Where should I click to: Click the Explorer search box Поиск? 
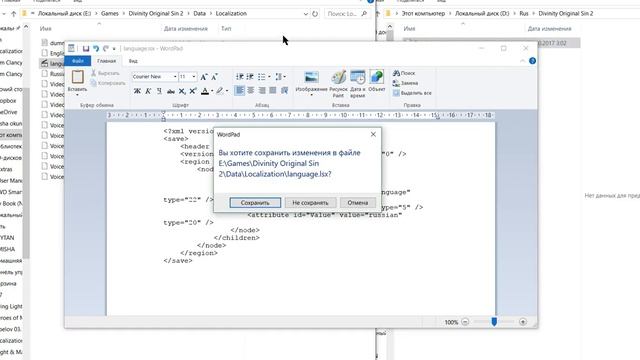tap(347, 13)
